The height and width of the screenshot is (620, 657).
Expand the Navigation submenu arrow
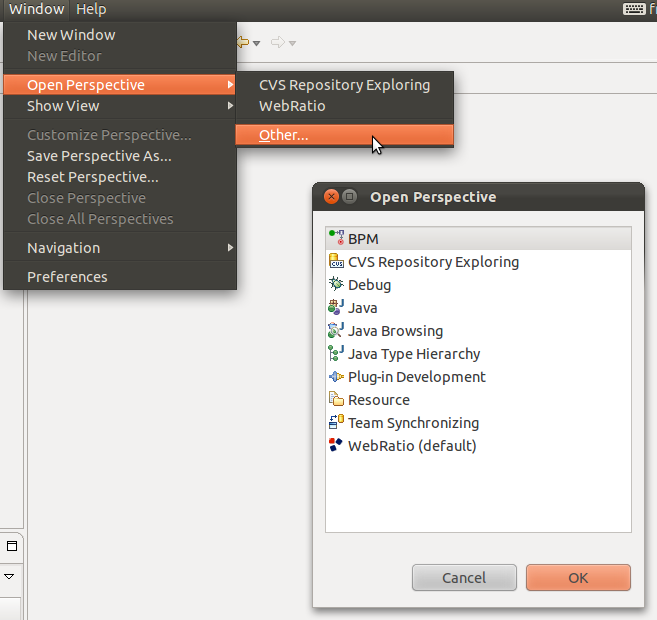[x=230, y=248]
